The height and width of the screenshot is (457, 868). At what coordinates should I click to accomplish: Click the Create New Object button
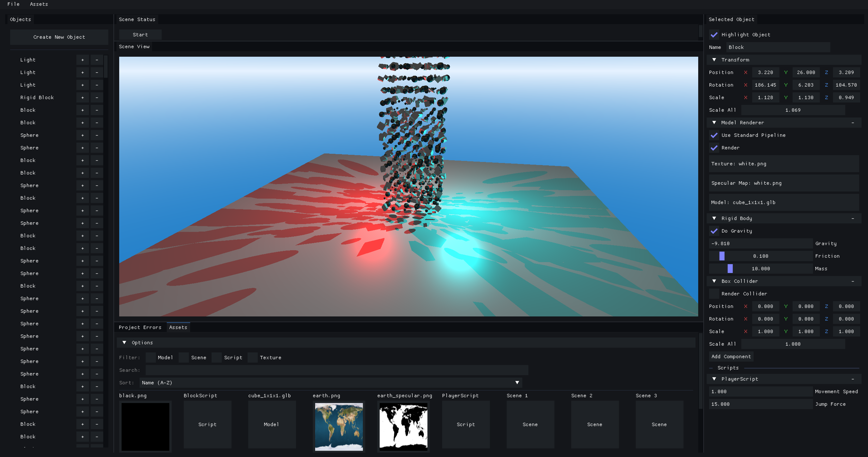pos(59,37)
